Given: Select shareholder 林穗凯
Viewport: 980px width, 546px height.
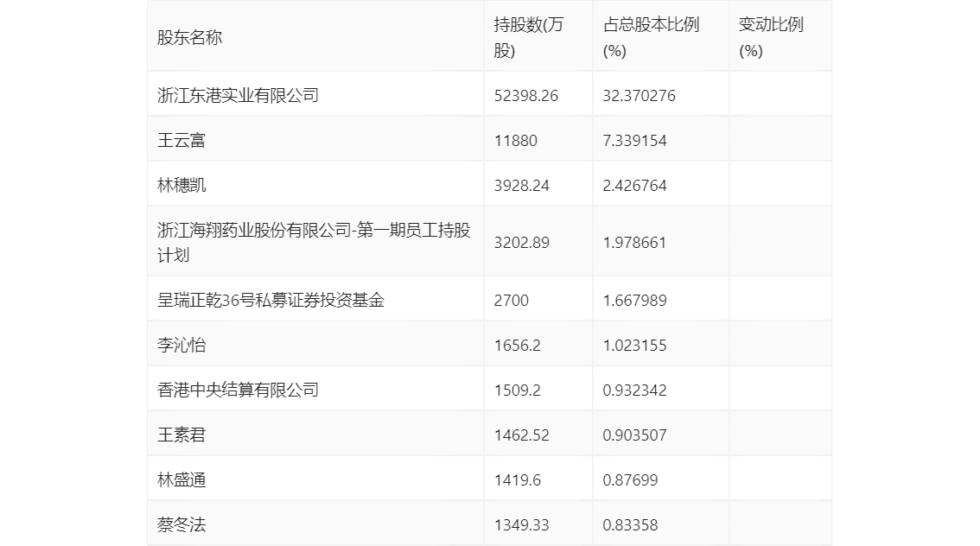Looking at the screenshot, I should click(x=181, y=186).
